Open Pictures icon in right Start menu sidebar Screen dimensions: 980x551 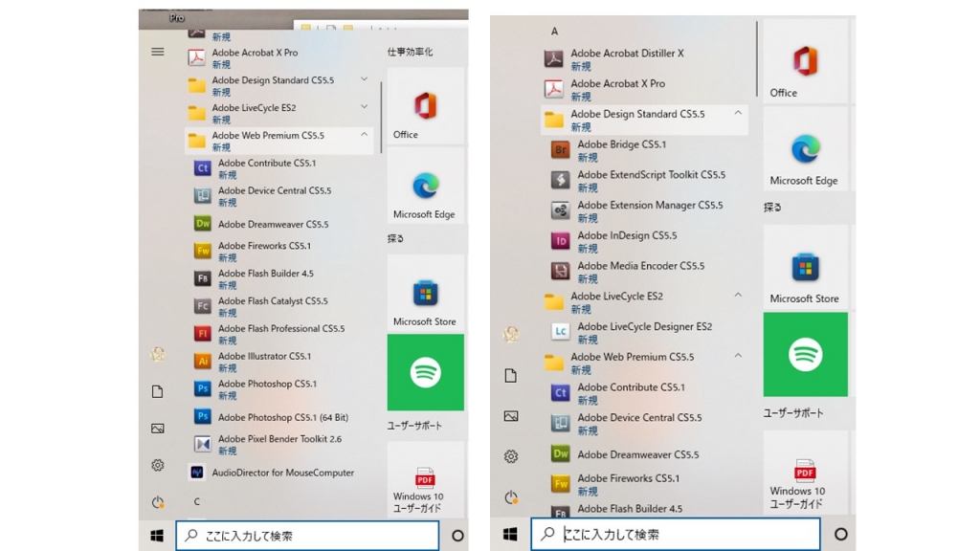click(x=511, y=416)
